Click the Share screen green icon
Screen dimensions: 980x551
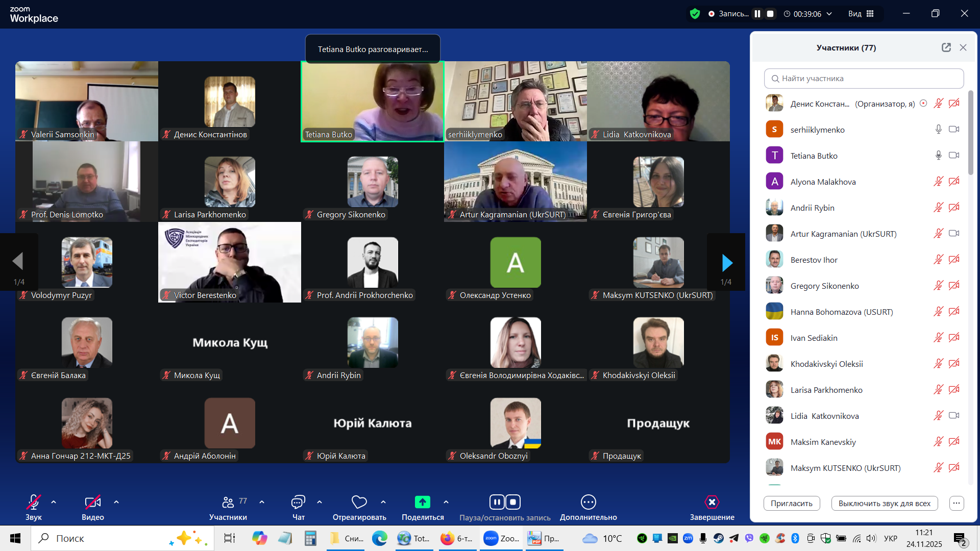422,503
